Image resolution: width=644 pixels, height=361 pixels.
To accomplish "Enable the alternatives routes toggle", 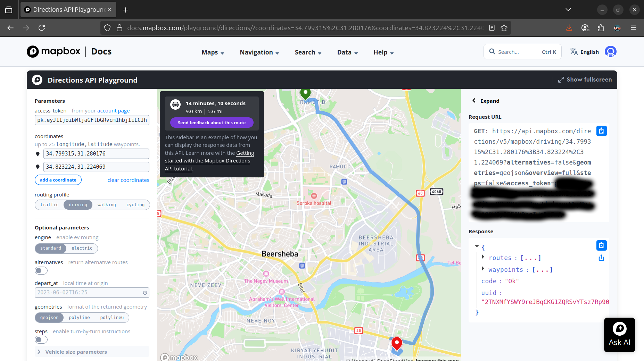I will point(41,271).
